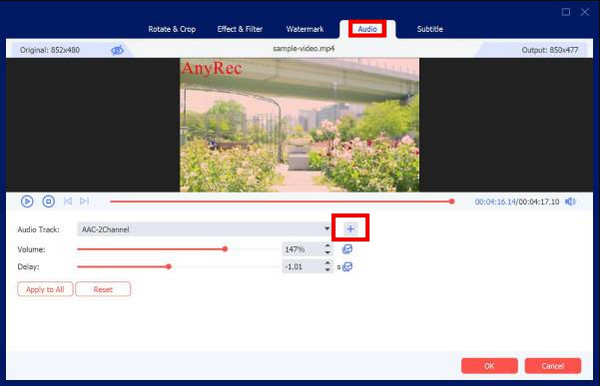The width and height of the screenshot is (600, 386).
Task: Increase the Volume percentage with up arrow
Action: click(328, 246)
